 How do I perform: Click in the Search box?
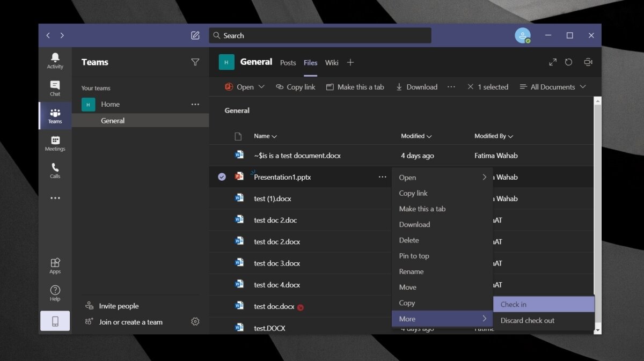click(320, 35)
